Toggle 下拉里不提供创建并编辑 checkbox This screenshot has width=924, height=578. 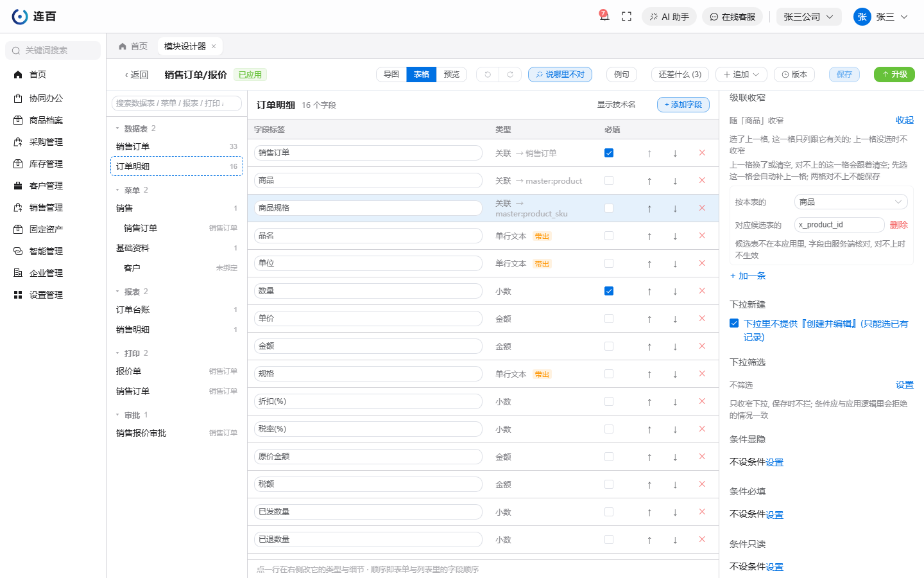tap(734, 323)
